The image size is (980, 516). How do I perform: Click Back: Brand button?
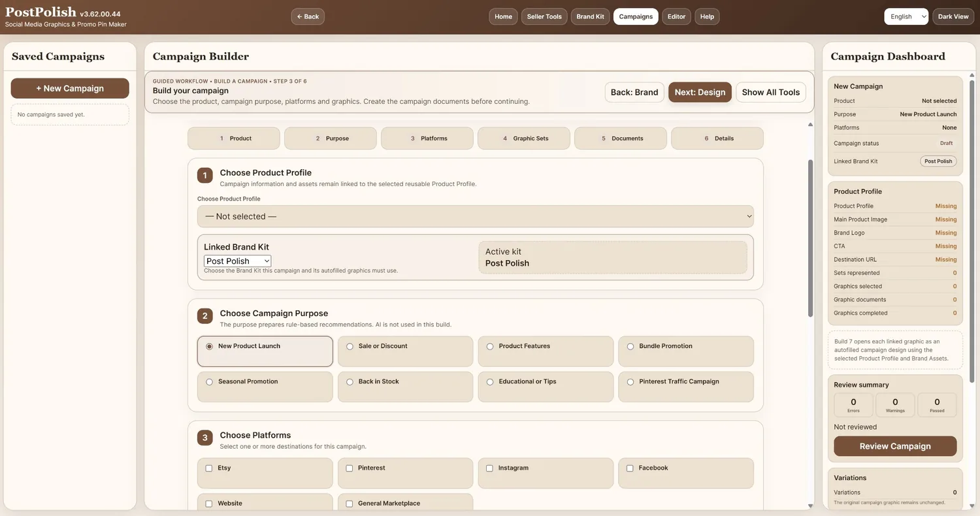point(634,92)
